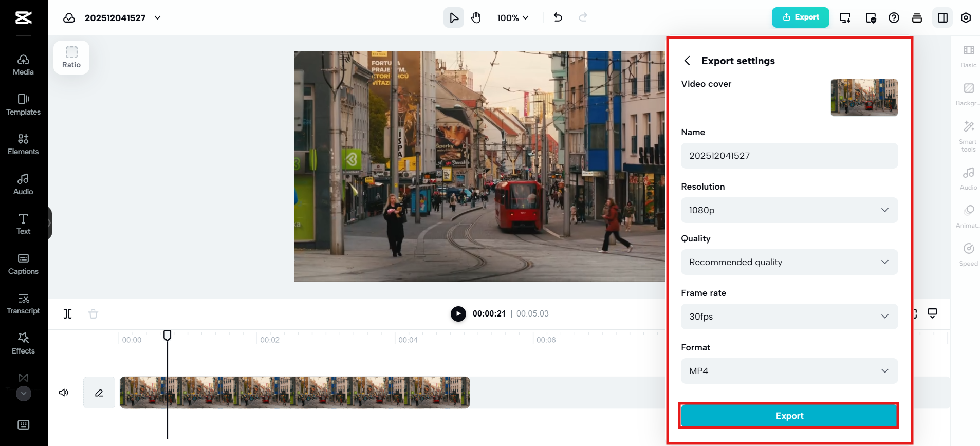Open the Effects panel in sidebar

pos(23,343)
